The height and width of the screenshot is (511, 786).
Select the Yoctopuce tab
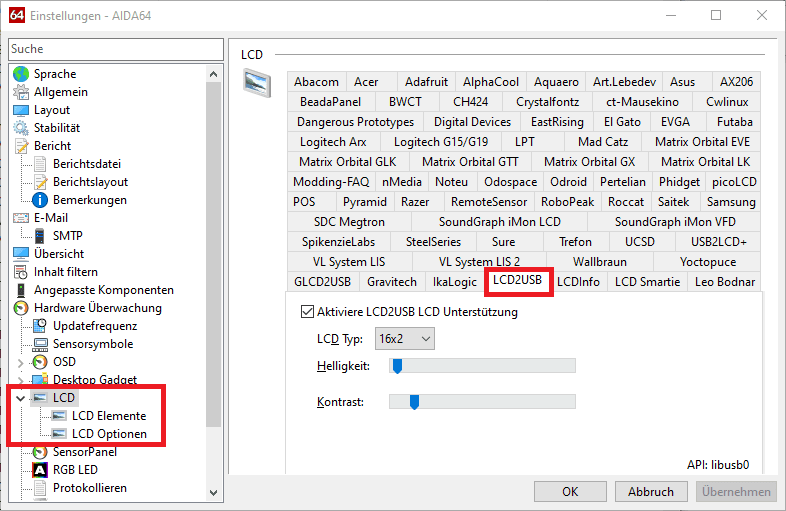pyautogui.click(x=707, y=262)
